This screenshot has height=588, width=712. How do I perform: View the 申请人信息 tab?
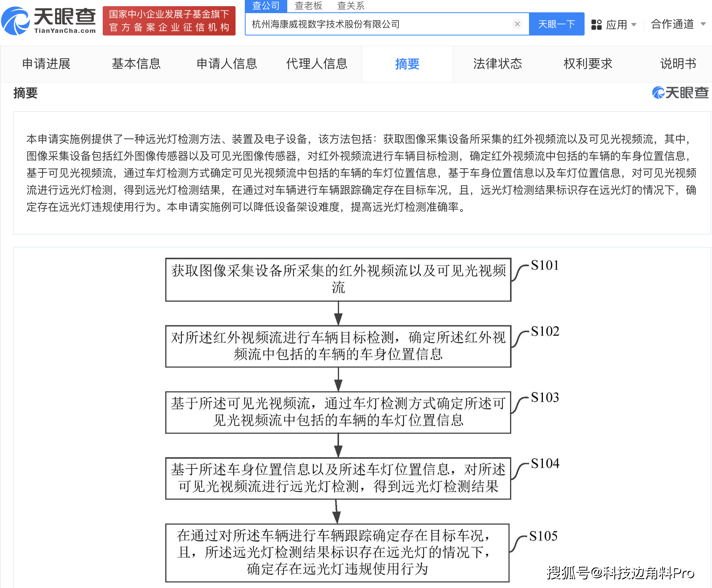coord(227,64)
